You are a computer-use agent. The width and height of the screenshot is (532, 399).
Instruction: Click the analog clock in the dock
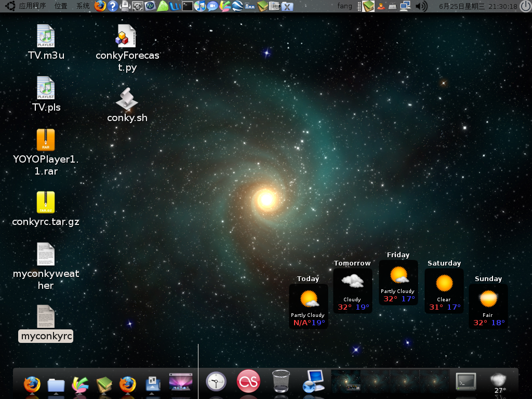tap(216, 382)
